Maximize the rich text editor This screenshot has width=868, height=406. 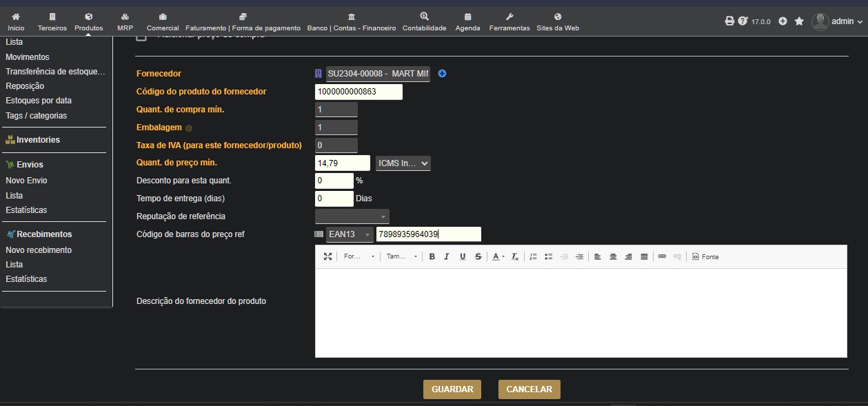[328, 256]
